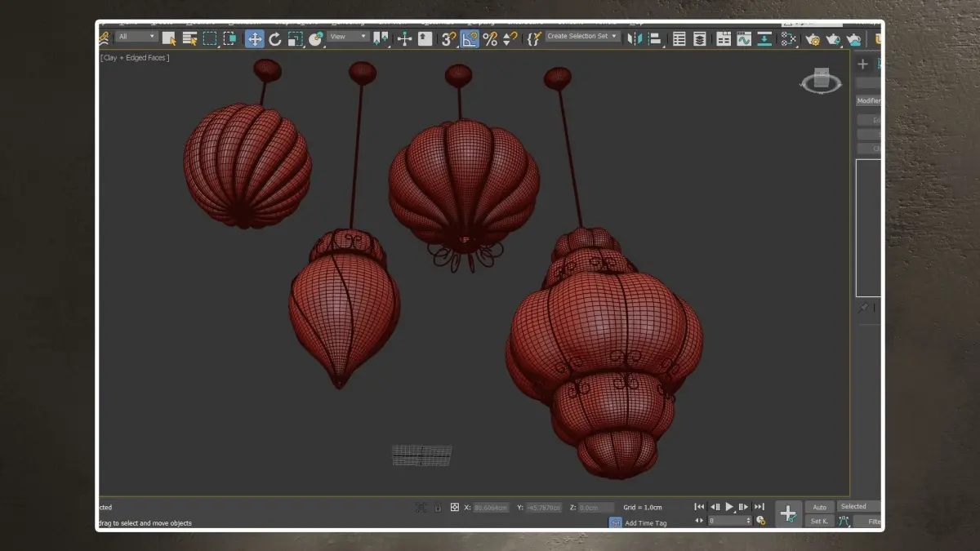Open the View reference coordinate dropdown
Image resolution: width=980 pixels, height=551 pixels.
click(x=349, y=37)
